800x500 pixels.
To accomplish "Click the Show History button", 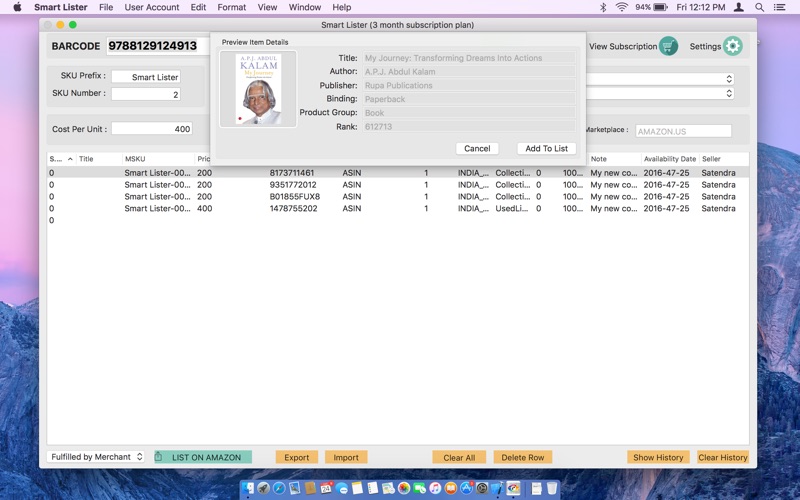I will coord(658,457).
